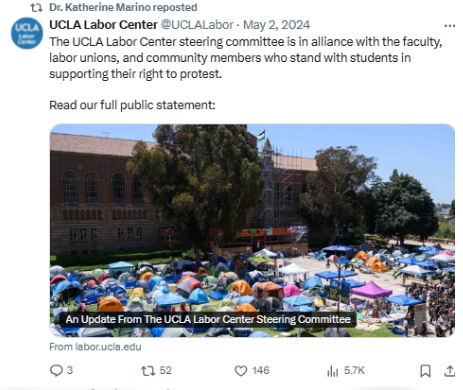Open the share tweet upload icon
Viewport: 463px width, 390px height.
tap(450, 371)
